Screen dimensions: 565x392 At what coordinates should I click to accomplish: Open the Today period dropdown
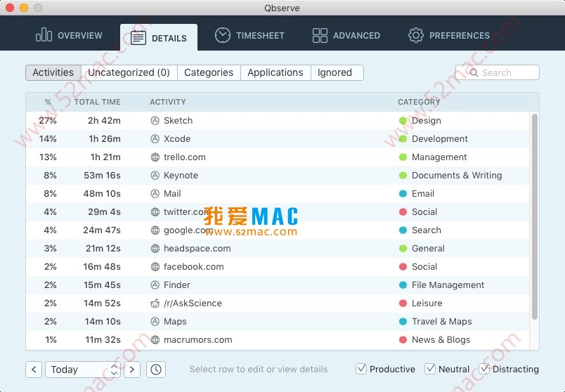tap(84, 370)
